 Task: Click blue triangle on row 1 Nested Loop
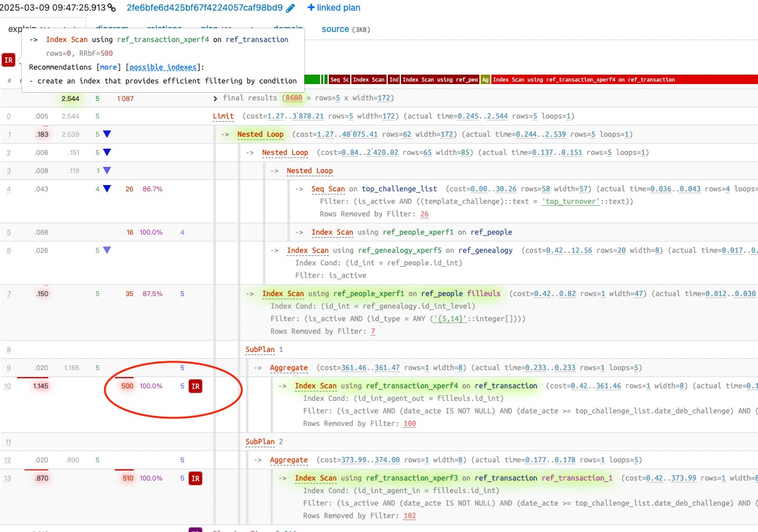point(107,134)
